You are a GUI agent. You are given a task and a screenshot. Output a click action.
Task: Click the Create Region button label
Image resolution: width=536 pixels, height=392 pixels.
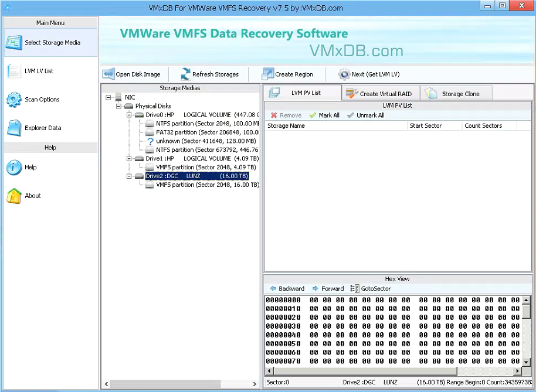(x=294, y=74)
